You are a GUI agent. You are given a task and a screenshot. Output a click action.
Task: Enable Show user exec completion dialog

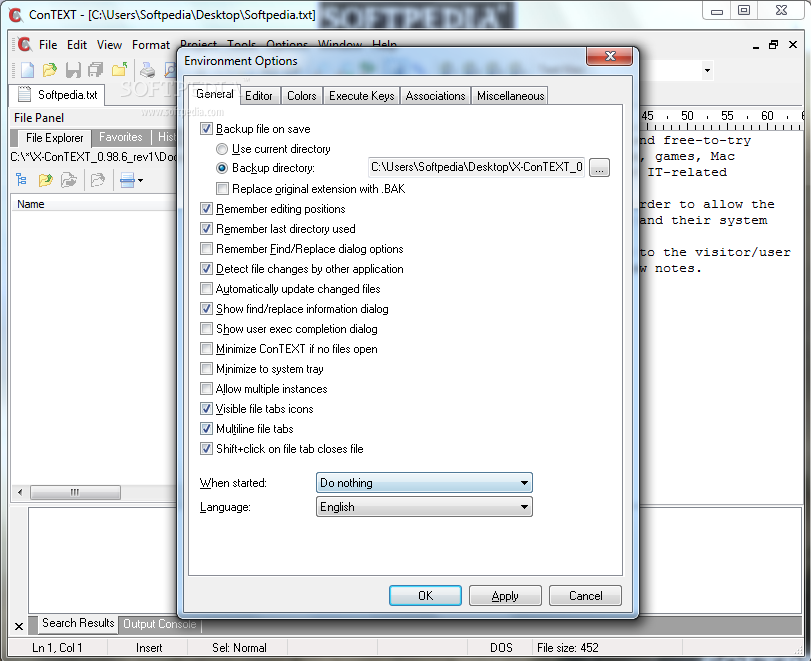tap(206, 328)
